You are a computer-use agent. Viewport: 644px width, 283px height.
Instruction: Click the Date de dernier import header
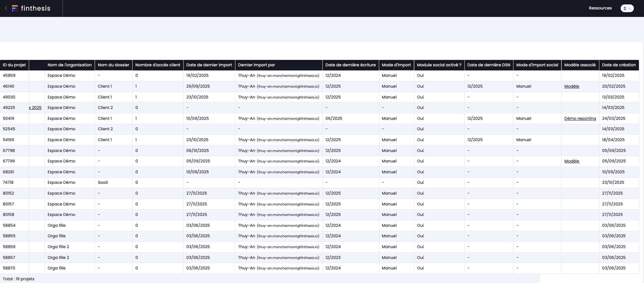coord(209,65)
